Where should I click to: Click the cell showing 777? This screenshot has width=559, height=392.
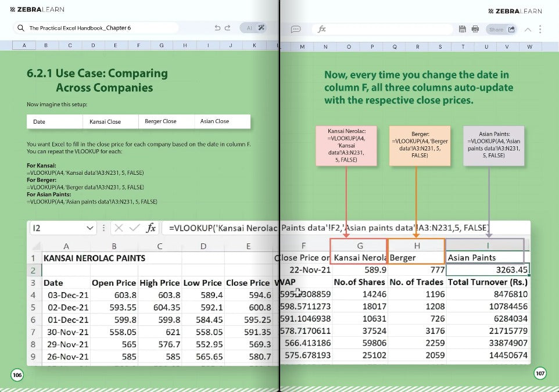point(417,270)
